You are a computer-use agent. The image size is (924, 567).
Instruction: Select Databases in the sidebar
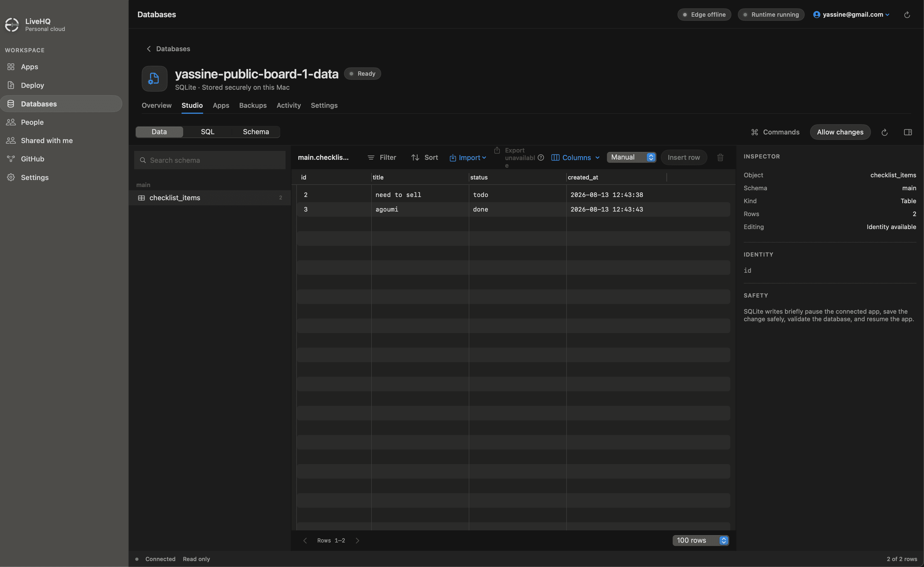click(61, 103)
